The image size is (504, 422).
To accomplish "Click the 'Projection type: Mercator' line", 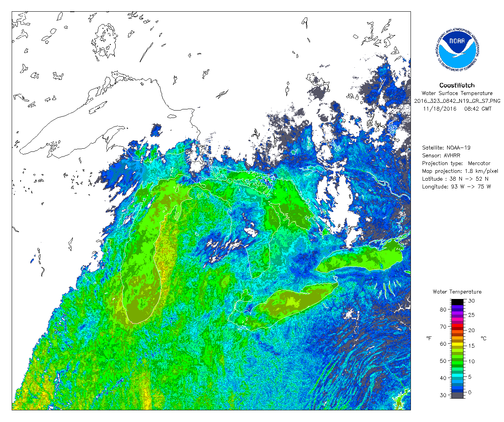I will [456, 164].
